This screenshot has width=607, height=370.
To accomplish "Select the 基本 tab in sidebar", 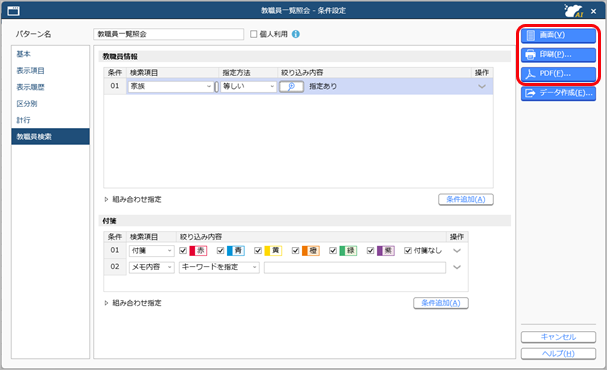I will pyautogui.click(x=50, y=54).
